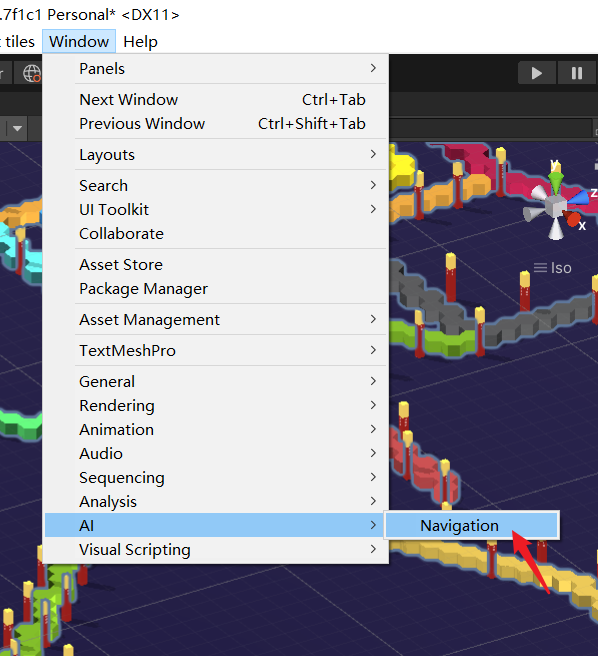This screenshot has width=598, height=656.
Task: Select the AI menu entry
Action: pyautogui.click(x=216, y=525)
